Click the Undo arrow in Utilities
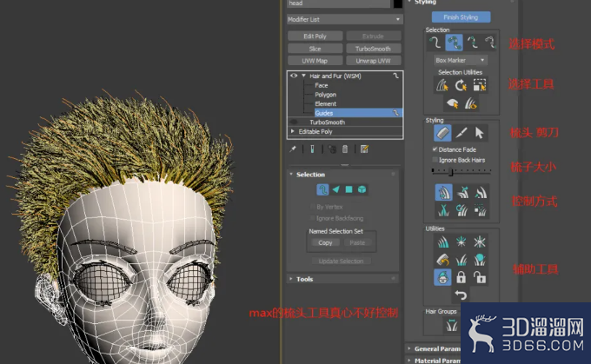The image size is (591, 364). point(461,295)
